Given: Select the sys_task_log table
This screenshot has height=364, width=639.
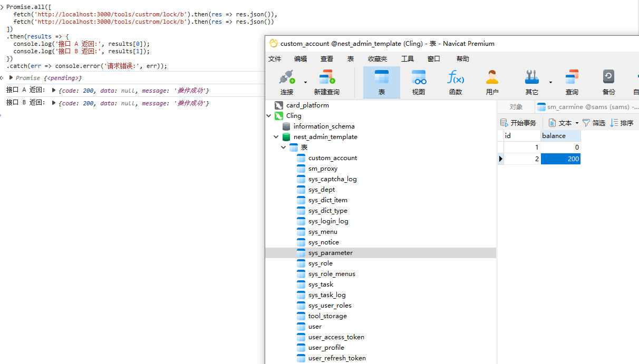Looking at the screenshot, I should point(327,295).
